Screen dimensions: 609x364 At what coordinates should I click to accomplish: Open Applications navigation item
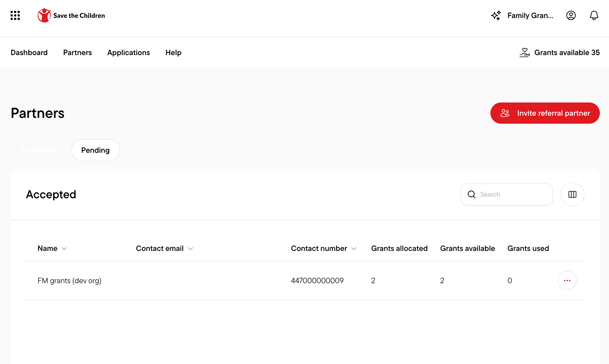[128, 52]
